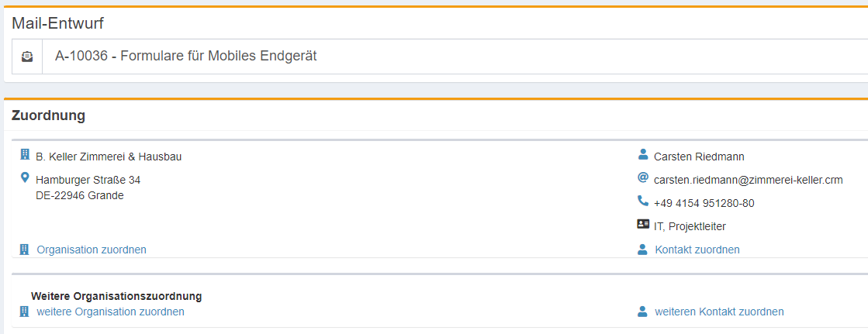The width and height of the screenshot is (868, 334).
Task: Click the ID card icon by IT, Projektleiter
Action: [x=642, y=225]
